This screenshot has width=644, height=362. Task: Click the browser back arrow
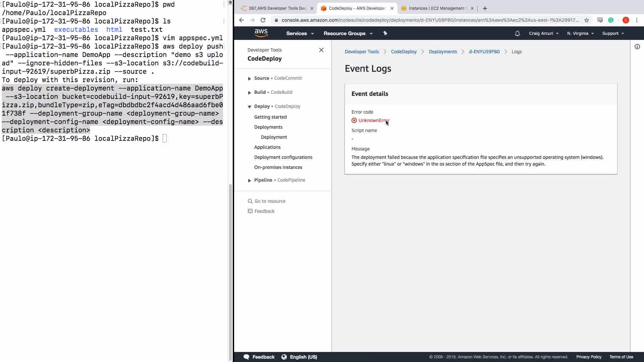pyautogui.click(x=241, y=20)
